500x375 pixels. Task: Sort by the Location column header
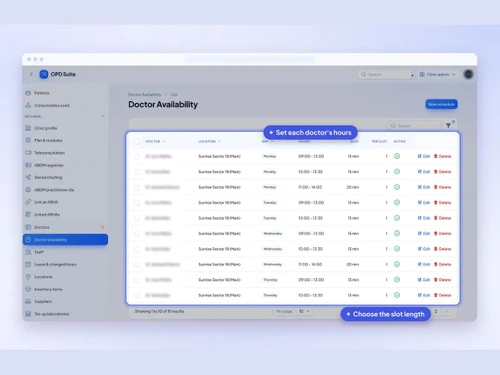[209, 142]
